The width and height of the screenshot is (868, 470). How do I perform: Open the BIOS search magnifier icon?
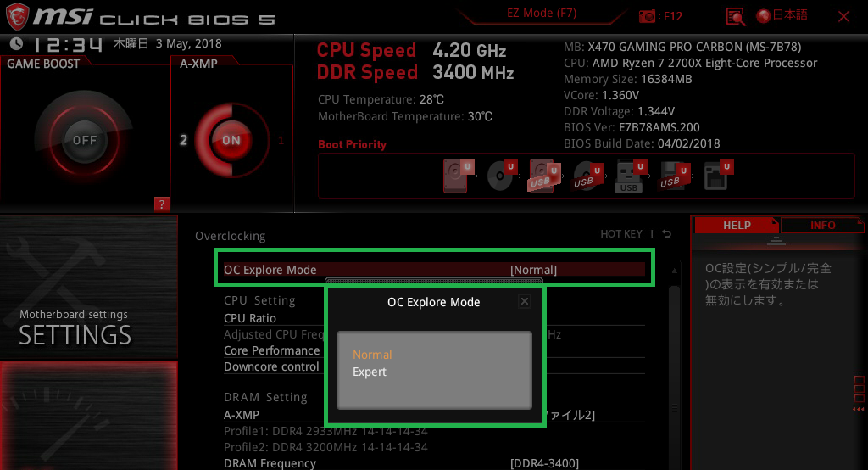pyautogui.click(x=736, y=17)
